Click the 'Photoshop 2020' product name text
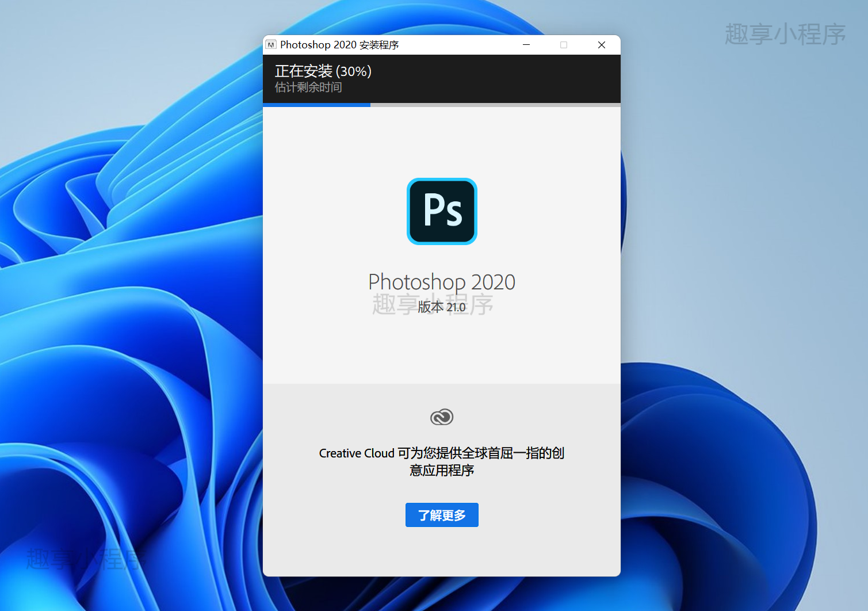This screenshot has width=868, height=611. coord(442,282)
